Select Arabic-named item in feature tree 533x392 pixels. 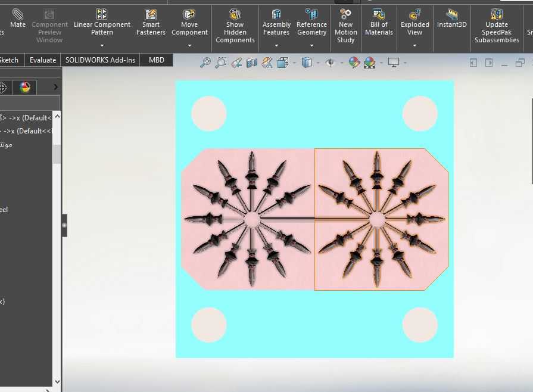pyautogui.click(x=6, y=145)
